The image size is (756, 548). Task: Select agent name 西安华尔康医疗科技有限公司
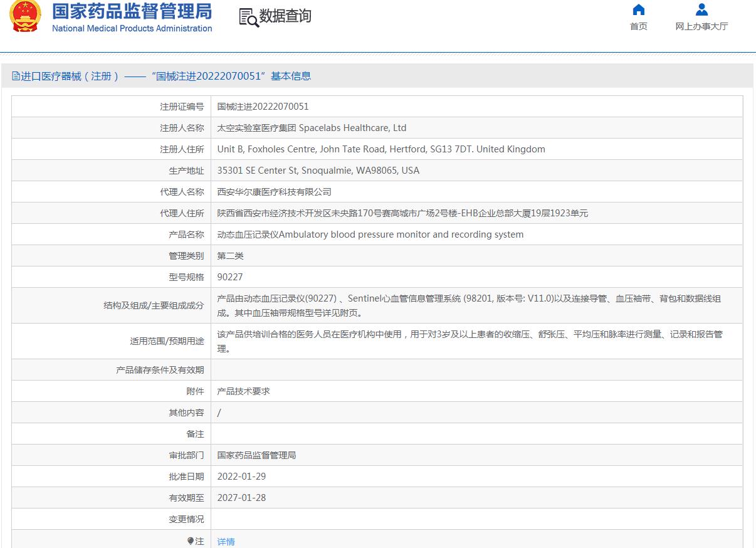click(x=274, y=192)
